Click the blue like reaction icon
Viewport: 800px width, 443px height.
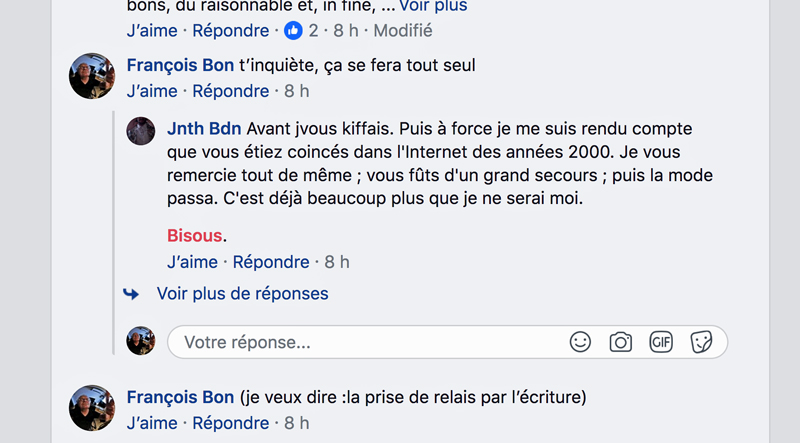pyautogui.click(x=293, y=31)
